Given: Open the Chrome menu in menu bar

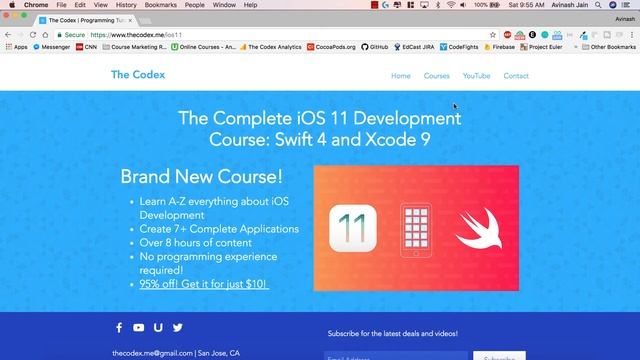Looking at the screenshot, I should click(x=36, y=5).
